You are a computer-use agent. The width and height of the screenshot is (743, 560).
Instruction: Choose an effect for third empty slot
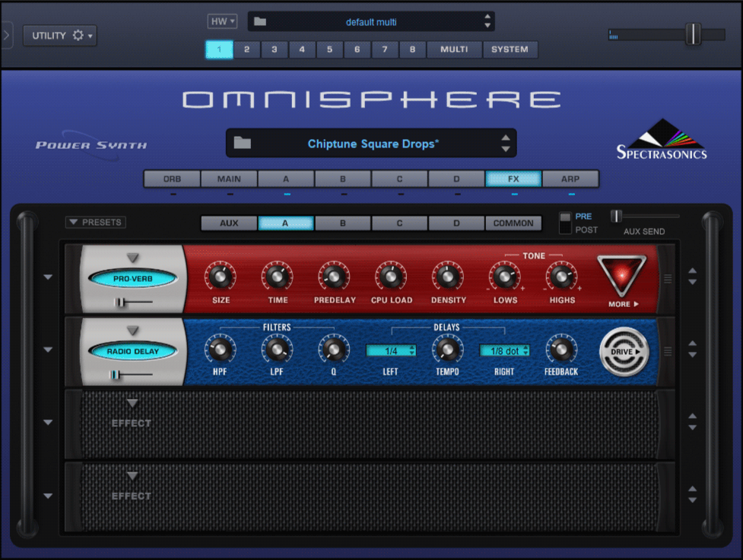(x=132, y=403)
